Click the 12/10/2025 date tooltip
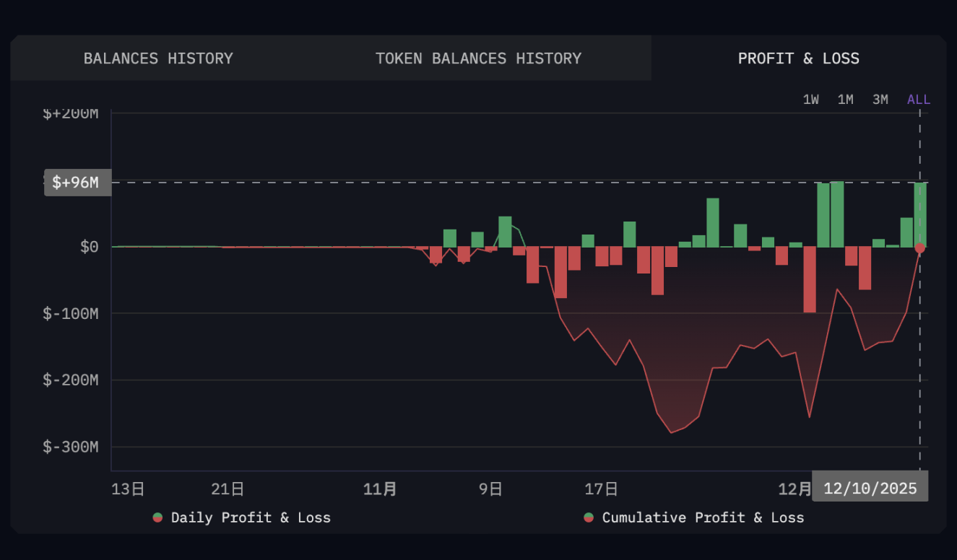 click(870, 487)
